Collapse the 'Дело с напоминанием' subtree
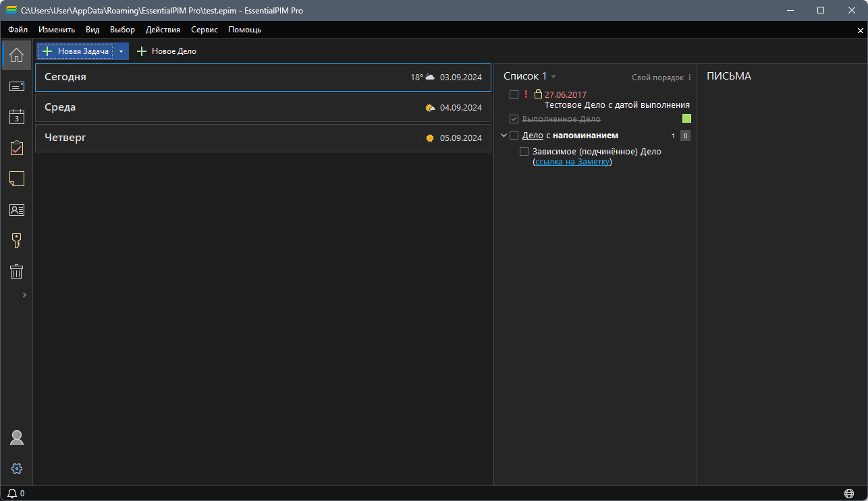The height and width of the screenshot is (501, 868). coord(504,136)
